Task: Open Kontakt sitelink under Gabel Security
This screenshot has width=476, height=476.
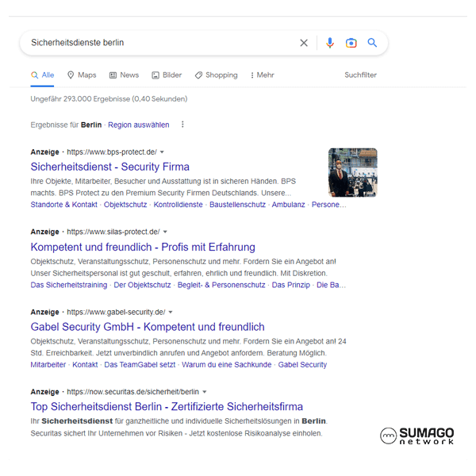Action: (x=85, y=365)
